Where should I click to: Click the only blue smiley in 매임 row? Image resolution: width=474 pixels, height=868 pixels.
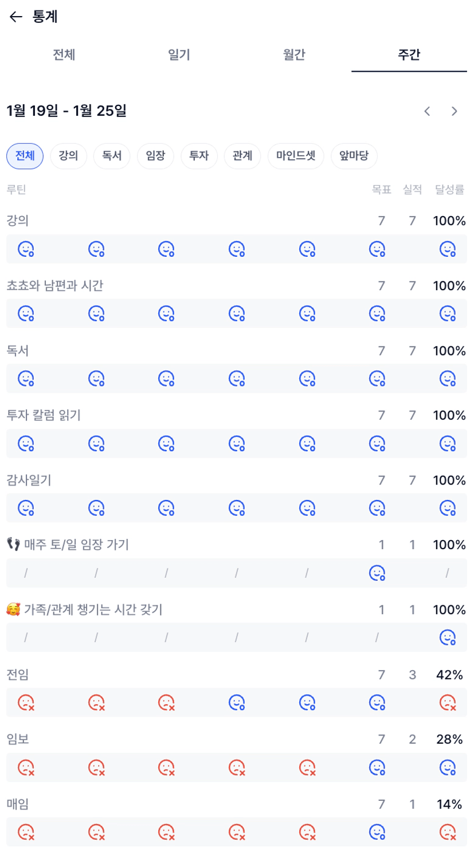tap(377, 831)
